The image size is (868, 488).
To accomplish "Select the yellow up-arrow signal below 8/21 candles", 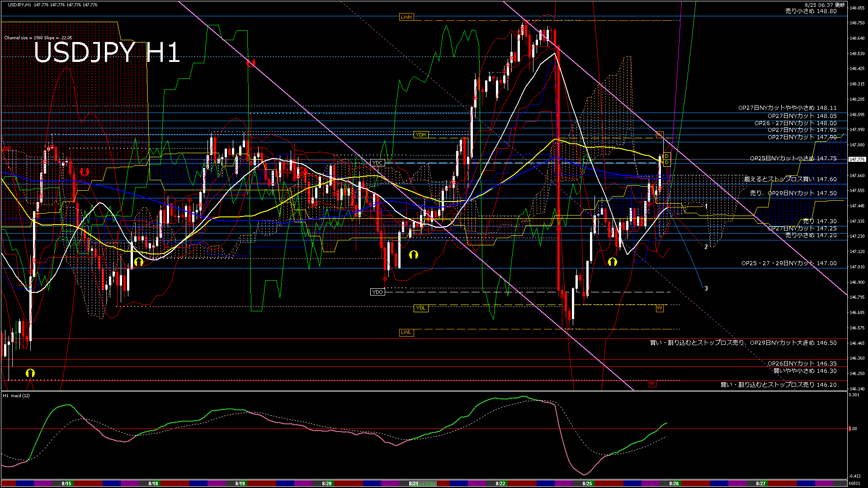I will click(x=413, y=255).
